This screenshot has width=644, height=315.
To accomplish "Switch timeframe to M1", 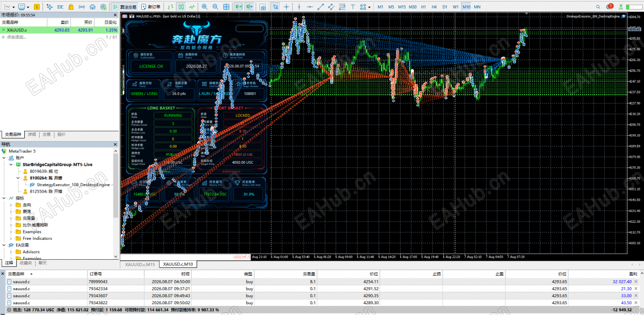I will (380, 7).
